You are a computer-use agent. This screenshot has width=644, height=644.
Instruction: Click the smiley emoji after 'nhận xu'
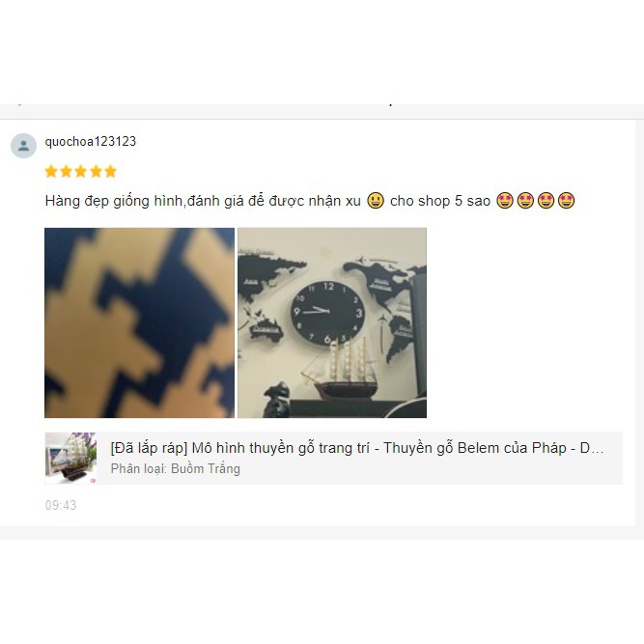376,201
